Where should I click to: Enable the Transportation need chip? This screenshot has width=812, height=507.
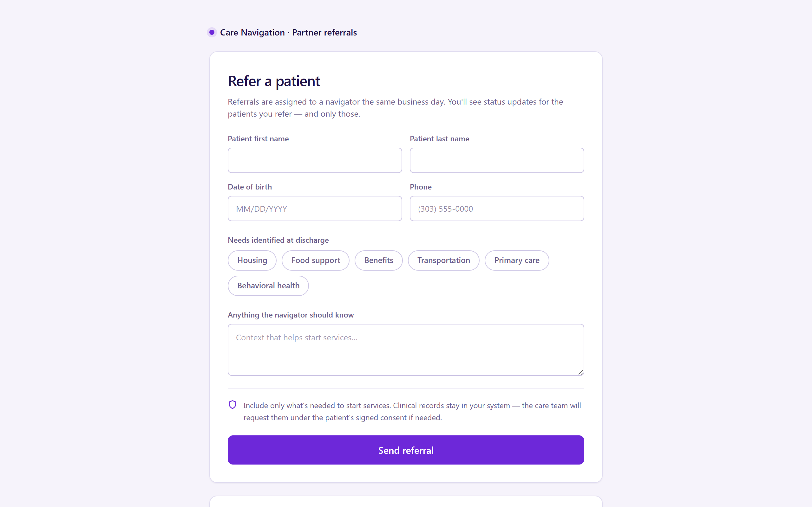pyautogui.click(x=443, y=260)
